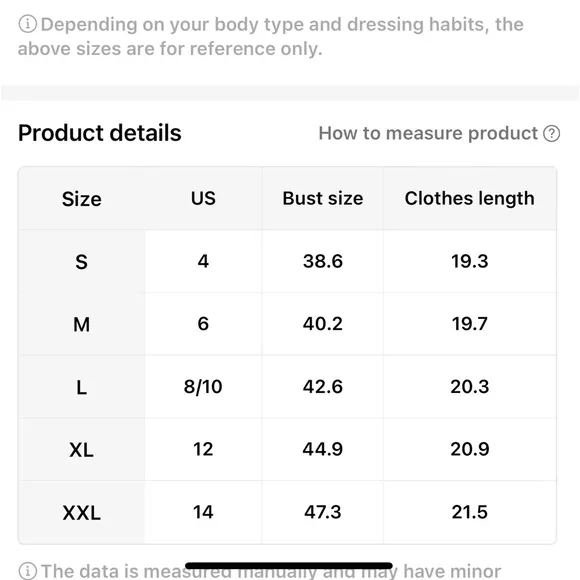
Task: Tap the home indicator bar at bottom
Action: click(x=289, y=566)
